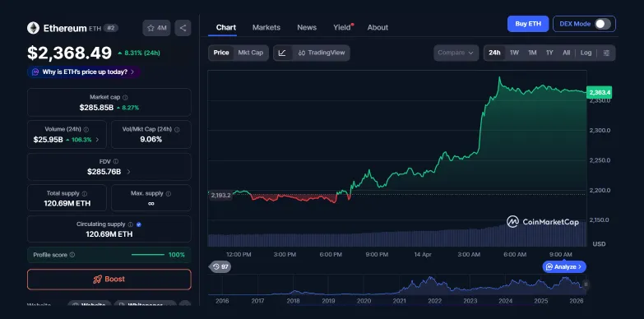Viewport: 644px width, 319px height.
Task: Select the 1Y time range
Action: click(549, 53)
